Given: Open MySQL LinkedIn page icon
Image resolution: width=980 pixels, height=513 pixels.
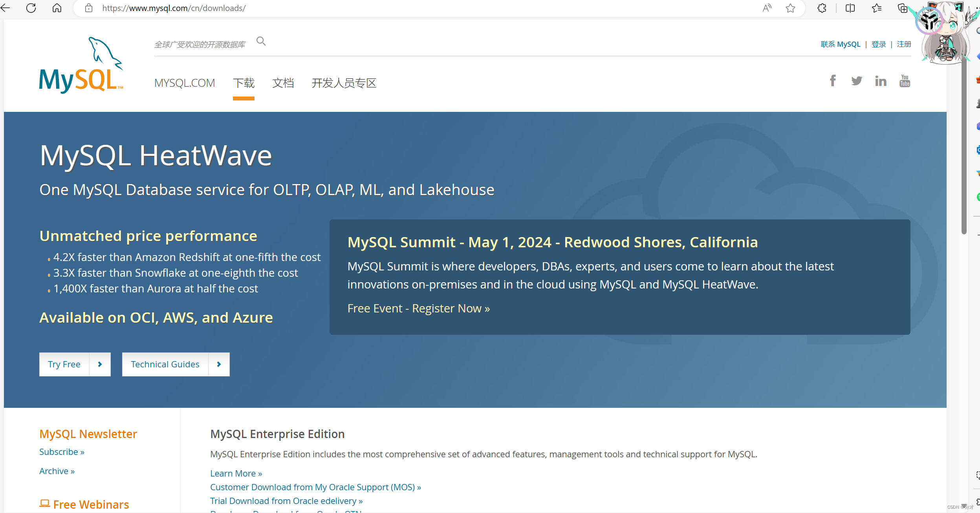Looking at the screenshot, I should click(x=881, y=81).
